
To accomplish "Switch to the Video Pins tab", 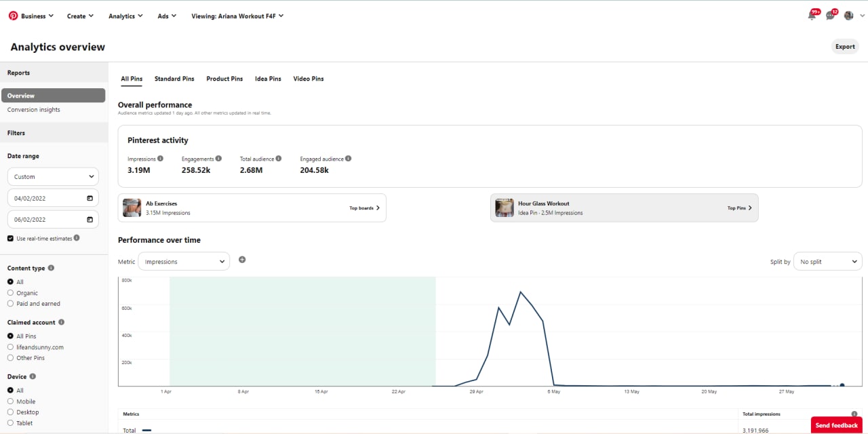I will coord(309,79).
